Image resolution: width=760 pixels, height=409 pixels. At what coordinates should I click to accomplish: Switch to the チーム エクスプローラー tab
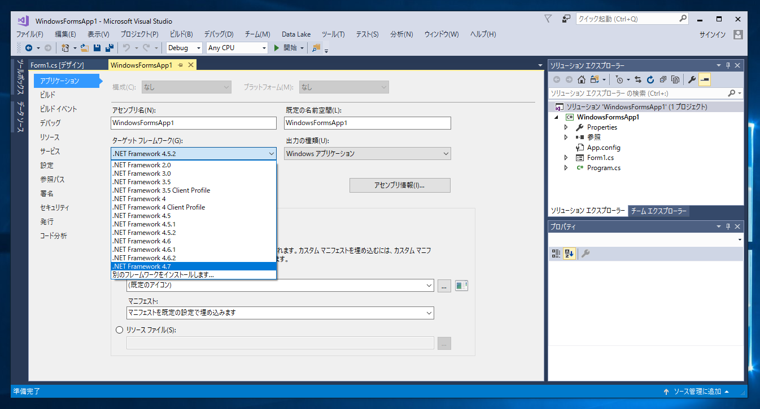pyautogui.click(x=658, y=211)
